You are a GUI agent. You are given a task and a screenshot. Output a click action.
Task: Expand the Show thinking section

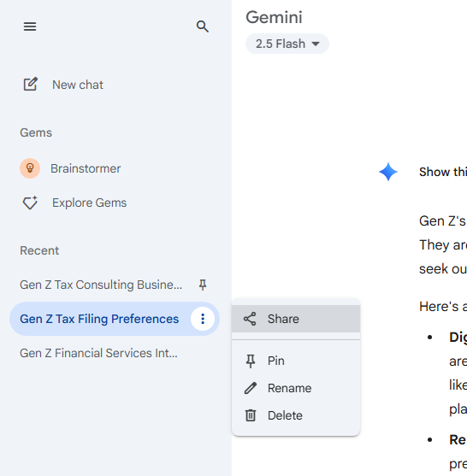click(x=443, y=172)
